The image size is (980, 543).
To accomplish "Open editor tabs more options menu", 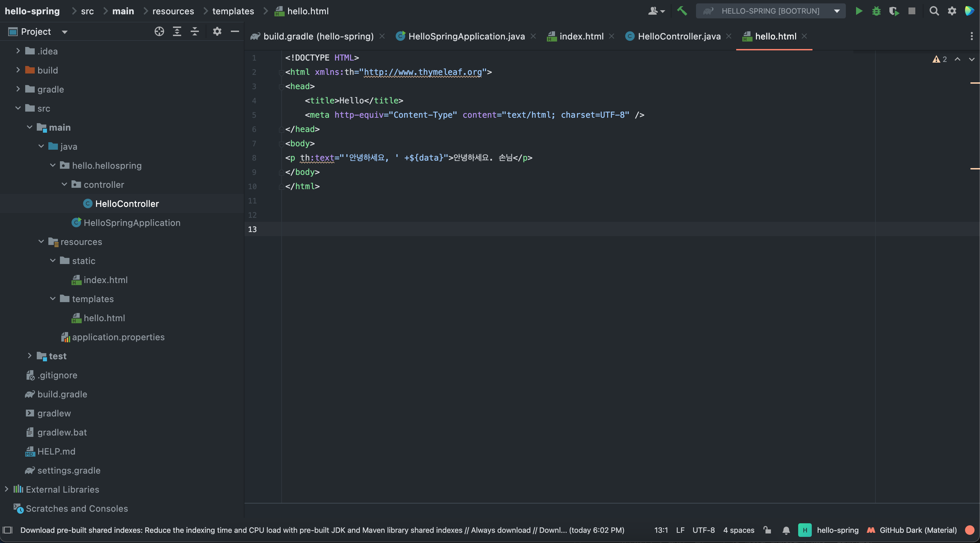I will (x=971, y=36).
